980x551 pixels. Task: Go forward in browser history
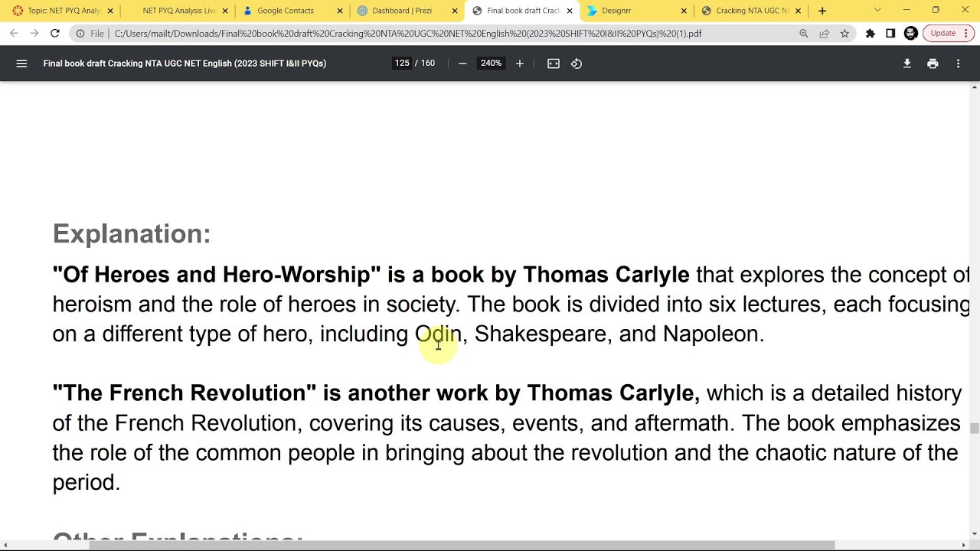[x=34, y=33]
